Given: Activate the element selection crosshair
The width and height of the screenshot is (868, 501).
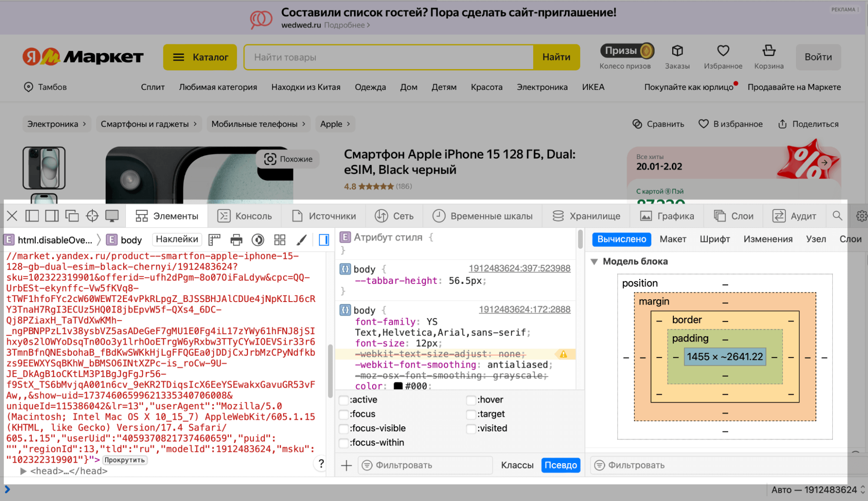Looking at the screenshot, I should pos(92,216).
